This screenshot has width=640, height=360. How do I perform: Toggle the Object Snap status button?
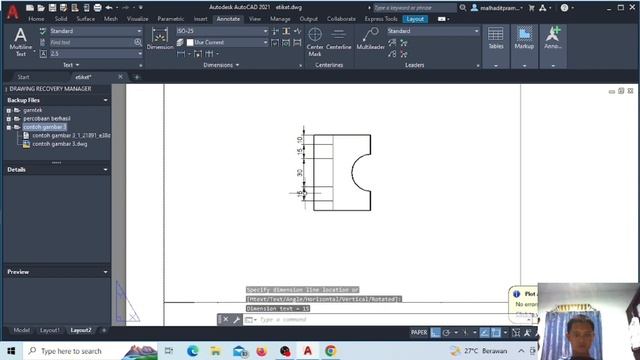[x=496, y=333]
